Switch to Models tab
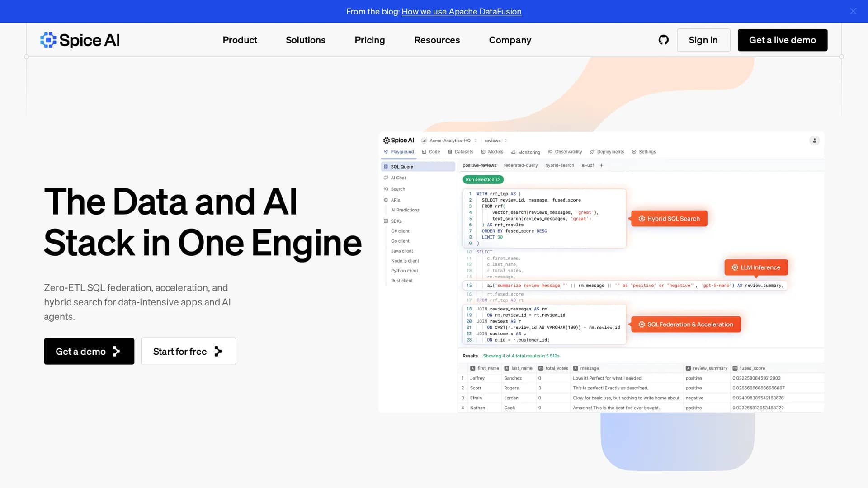This screenshot has width=868, height=488. (492, 152)
